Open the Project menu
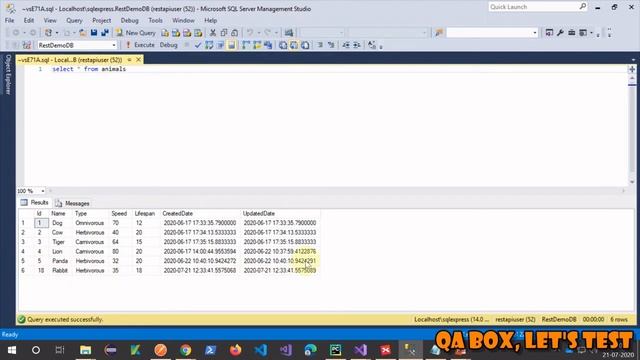The height and width of the screenshot is (360, 640). click(x=101, y=20)
